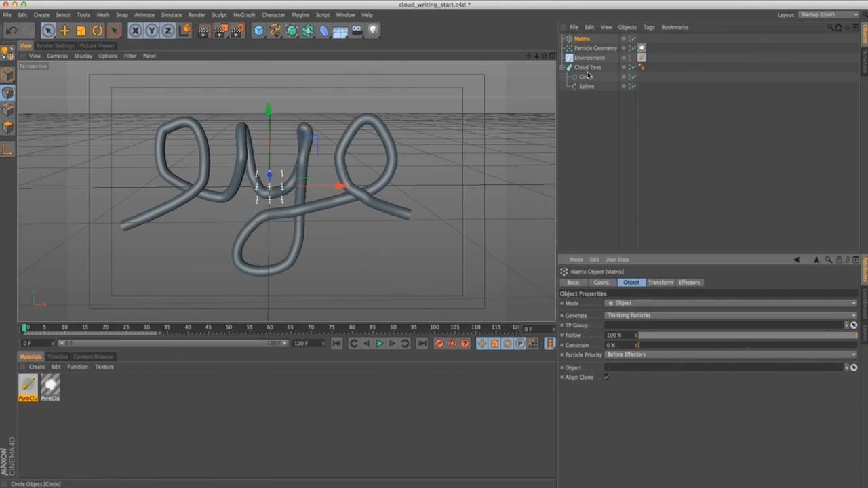Open the Render Settings tab

55,46
